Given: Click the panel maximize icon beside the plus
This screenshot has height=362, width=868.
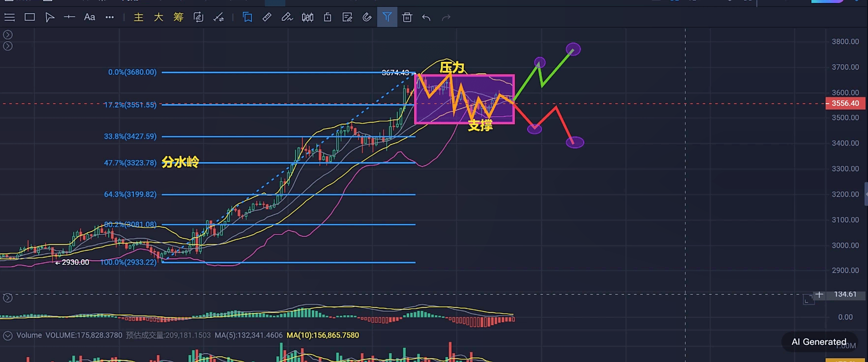Looking at the screenshot, I should coord(808,299).
